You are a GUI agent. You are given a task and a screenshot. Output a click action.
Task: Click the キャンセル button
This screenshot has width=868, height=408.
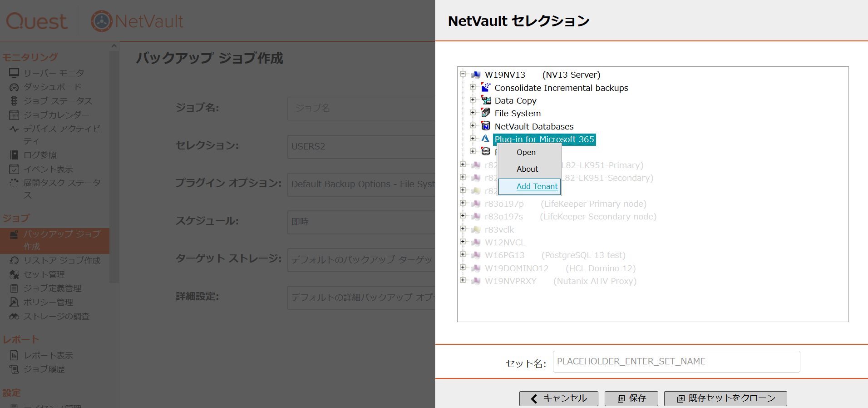click(559, 398)
